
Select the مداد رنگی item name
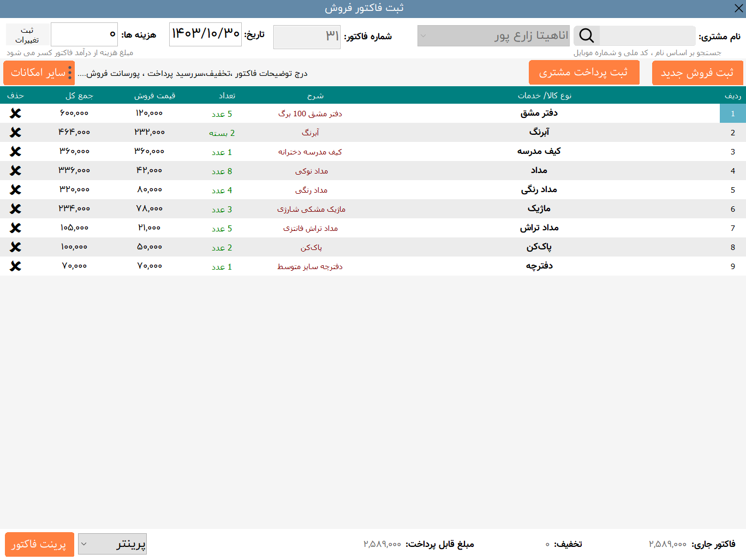coord(539,189)
